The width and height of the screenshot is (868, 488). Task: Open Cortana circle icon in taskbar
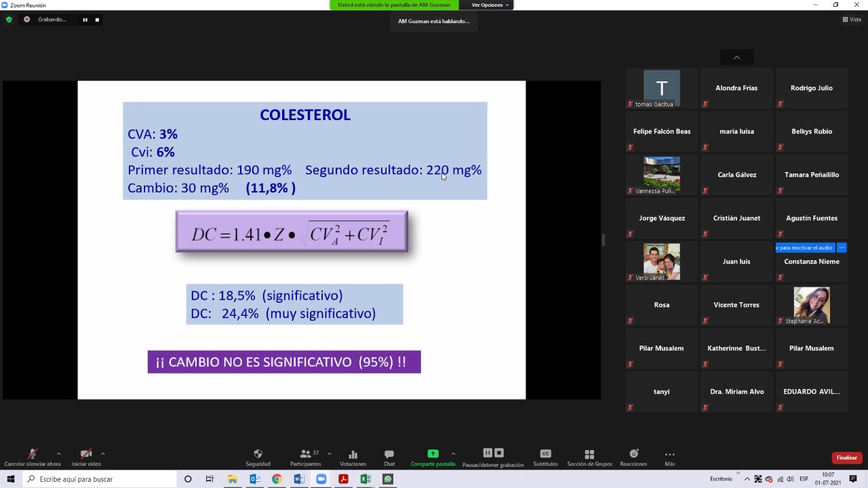click(188, 479)
